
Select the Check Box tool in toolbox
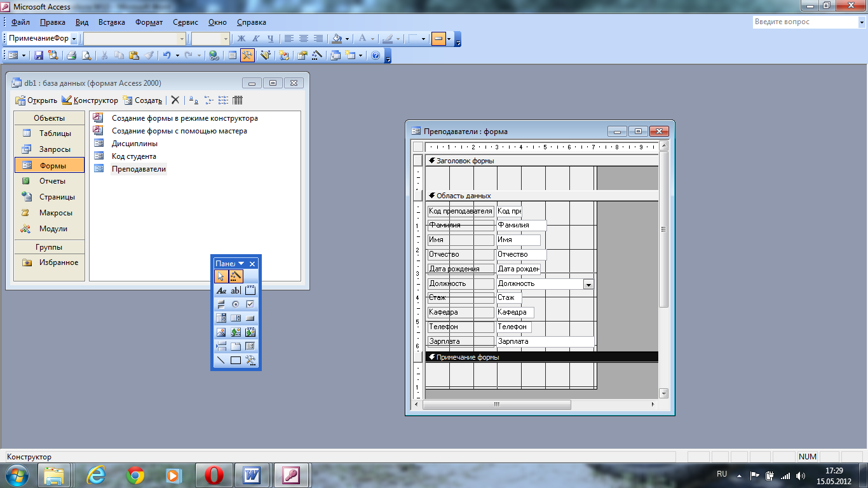pos(250,304)
